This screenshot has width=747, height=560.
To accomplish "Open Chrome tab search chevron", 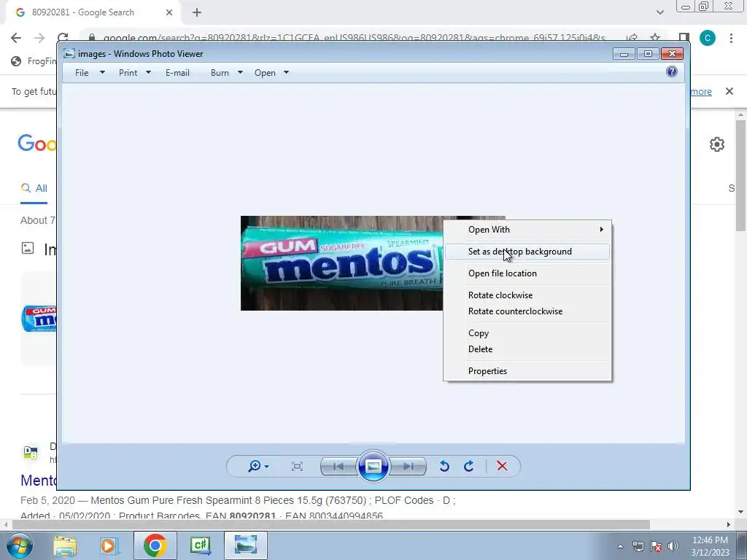I will tap(659, 12).
